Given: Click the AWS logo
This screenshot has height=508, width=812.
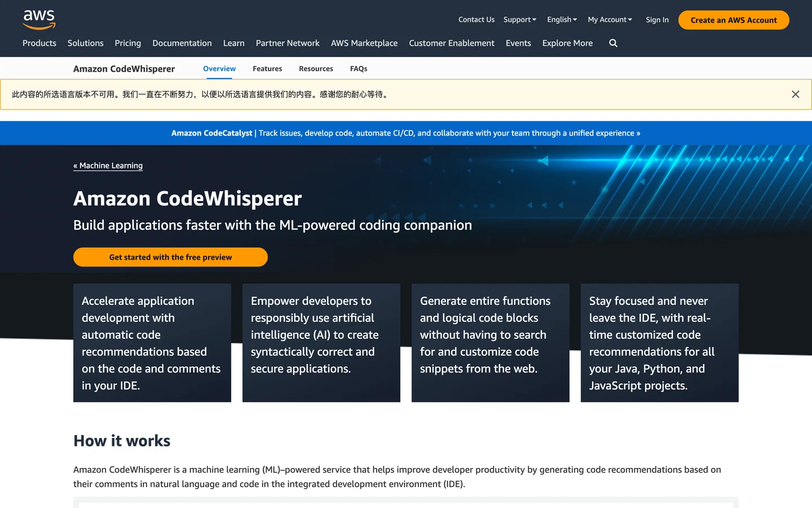Looking at the screenshot, I should pyautogui.click(x=39, y=20).
